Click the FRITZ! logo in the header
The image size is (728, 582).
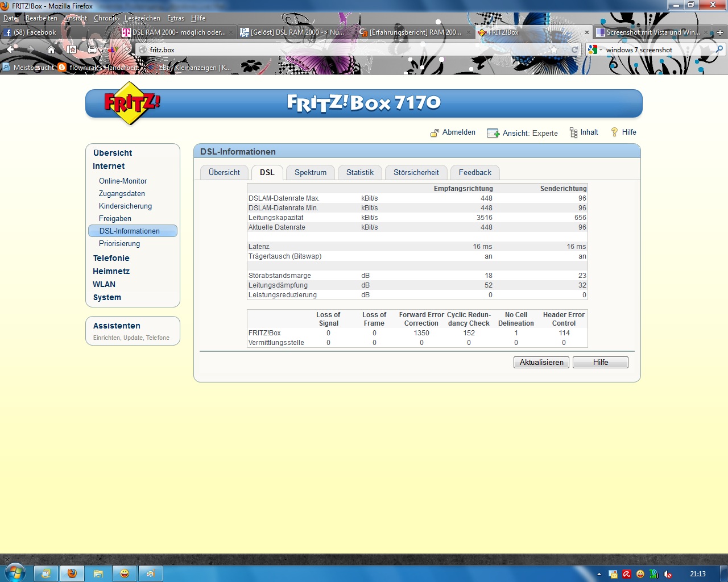(x=132, y=103)
